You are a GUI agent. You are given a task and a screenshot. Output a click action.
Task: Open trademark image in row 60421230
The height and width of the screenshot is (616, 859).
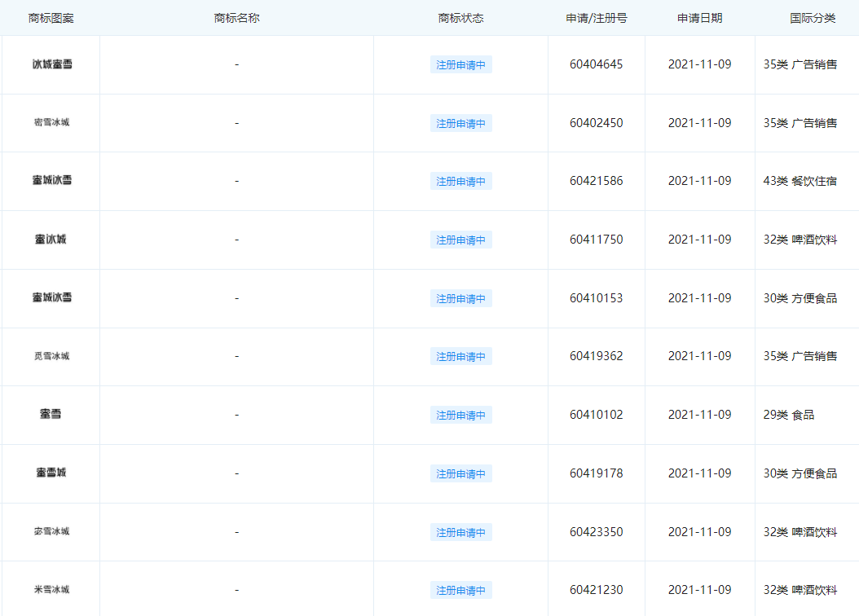click(52, 589)
